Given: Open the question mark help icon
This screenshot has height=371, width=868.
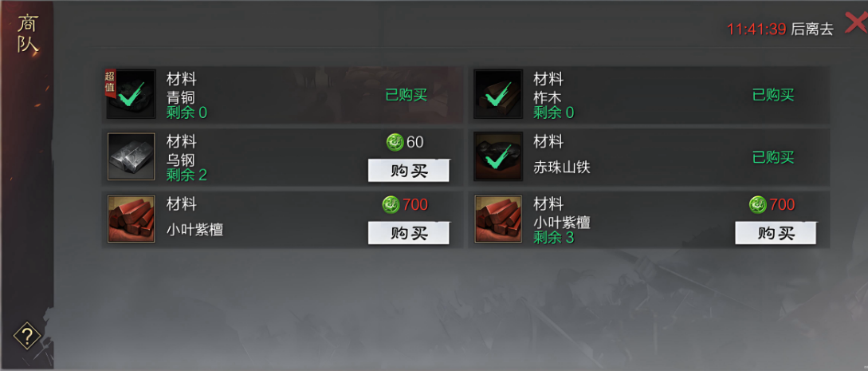Looking at the screenshot, I should pyautogui.click(x=27, y=336).
